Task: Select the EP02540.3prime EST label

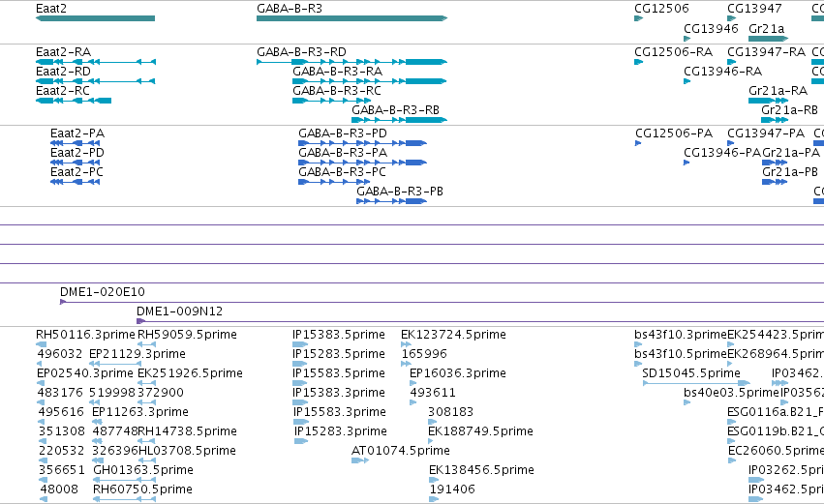Action: [85, 373]
